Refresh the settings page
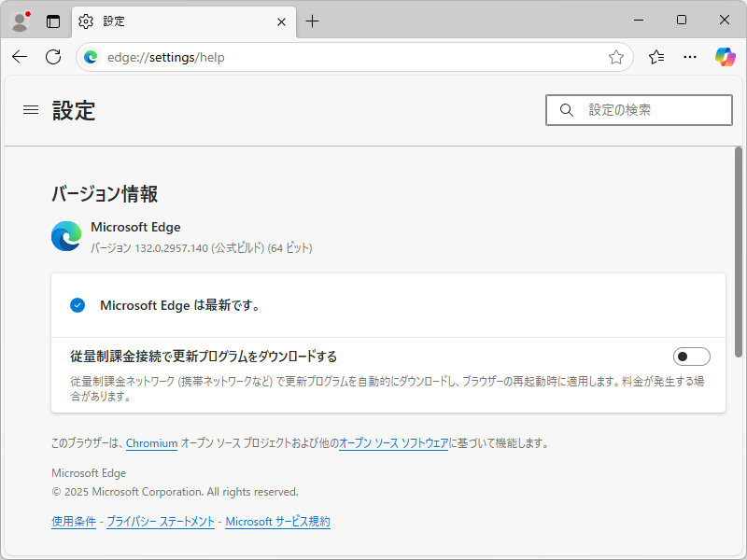The image size is (747, 560). point(52,57)
